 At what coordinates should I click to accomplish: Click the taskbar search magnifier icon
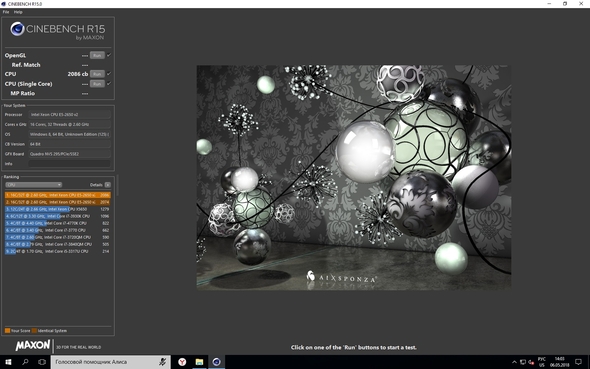click(25, 362)
